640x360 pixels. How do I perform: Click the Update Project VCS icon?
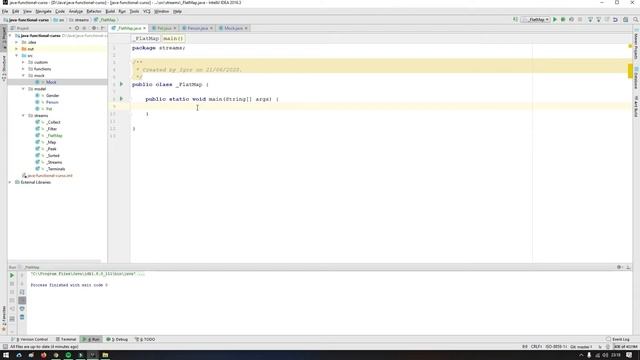(x=590, y=20)
